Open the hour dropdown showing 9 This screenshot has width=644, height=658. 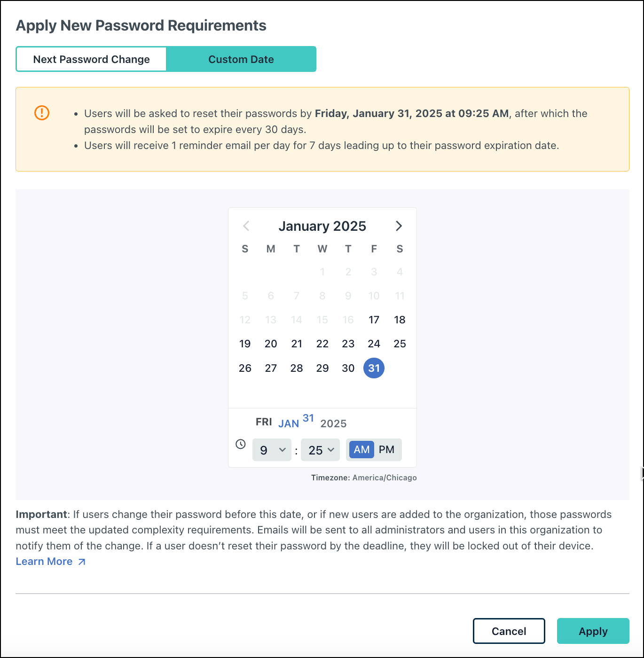point(272,449)
